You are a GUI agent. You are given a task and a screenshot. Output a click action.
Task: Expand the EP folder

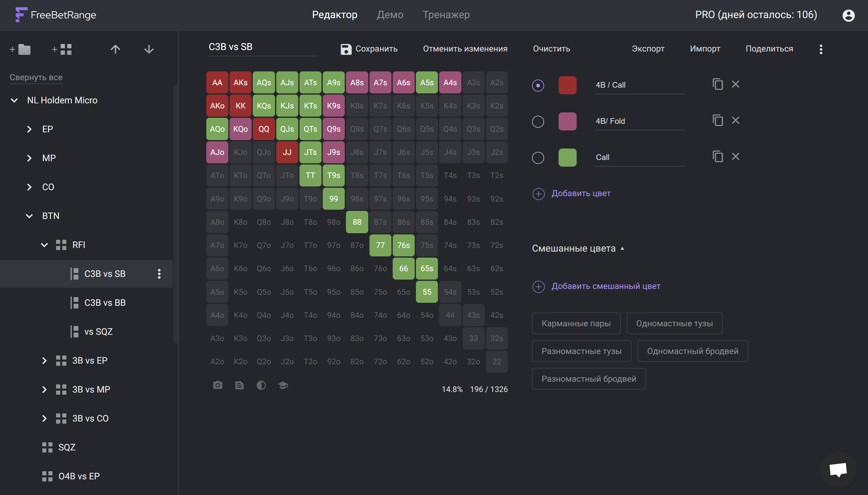pyautogui.click(x=29, y=129)
